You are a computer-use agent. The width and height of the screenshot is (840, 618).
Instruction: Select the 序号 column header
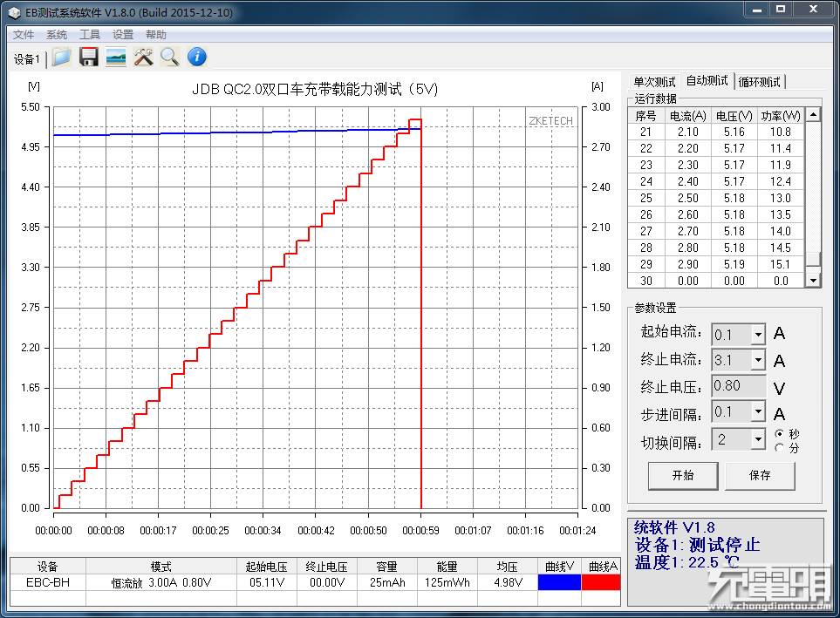click(x=645, y=116)
